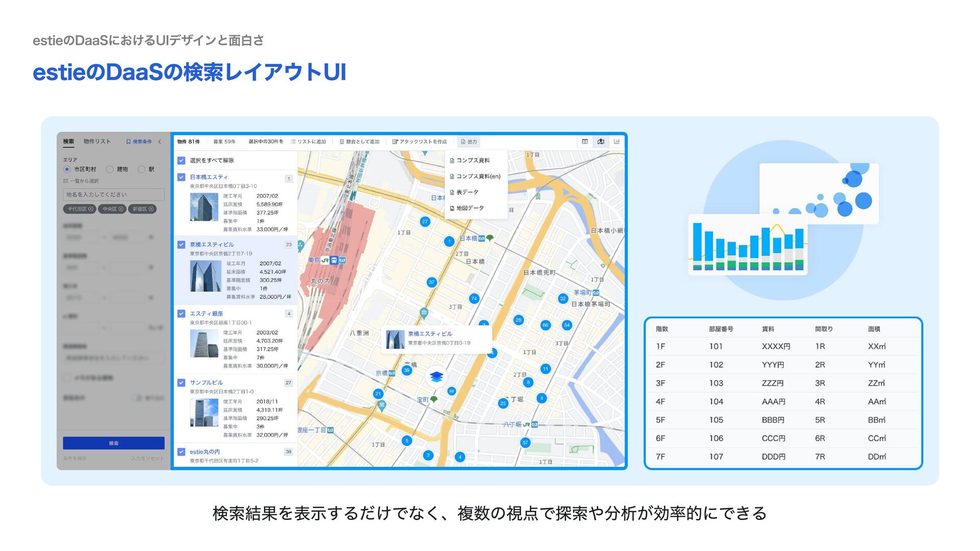Switch to the 物件リスト tab
The width and height of the screenshot is (980, 551).
click(97, 141)
